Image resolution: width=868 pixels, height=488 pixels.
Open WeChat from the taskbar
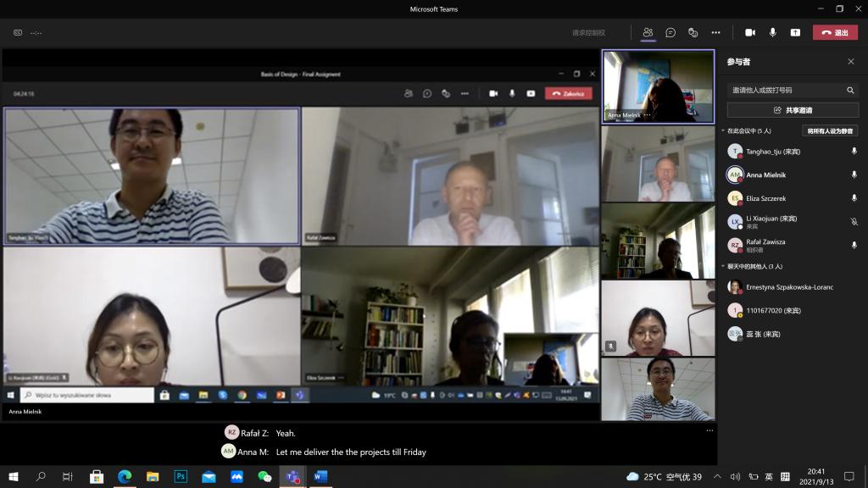pos(264,477)
